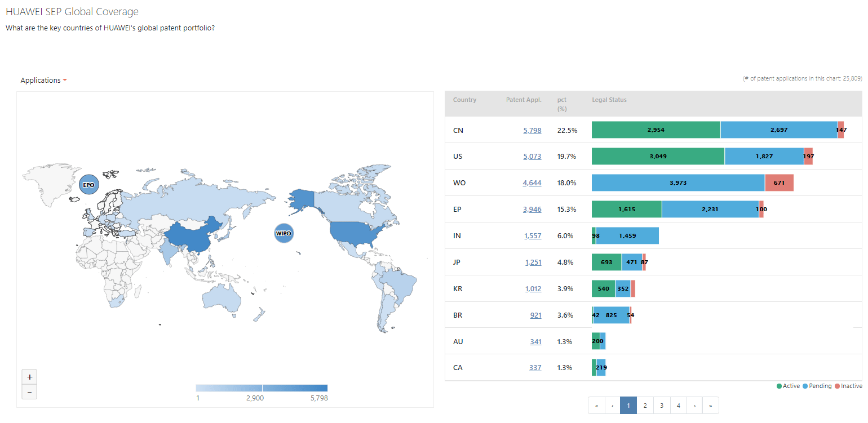Select pagination page 3
The width and height of the screenshot is (868, 423).
(x=662, y=406)
